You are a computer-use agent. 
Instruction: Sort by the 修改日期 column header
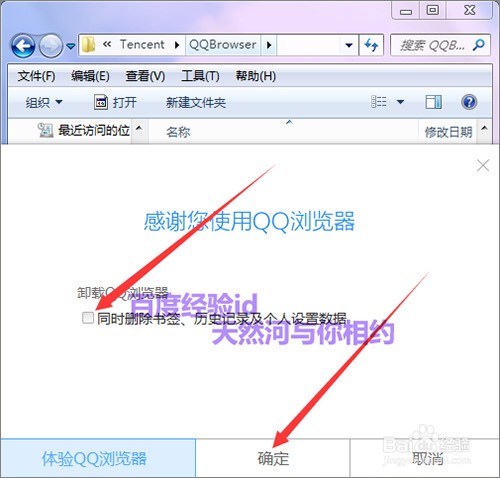coord(448,132)
